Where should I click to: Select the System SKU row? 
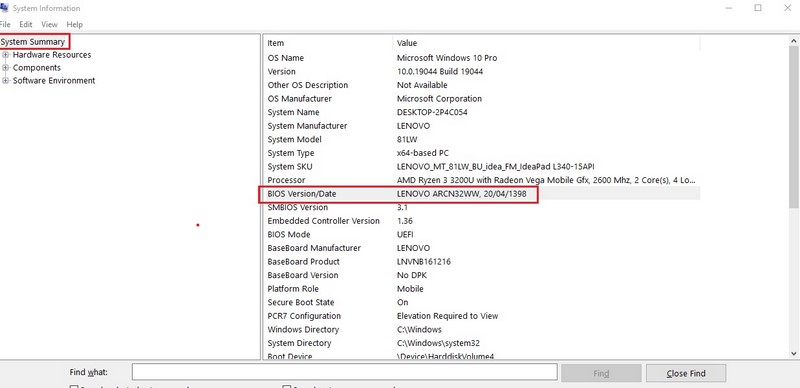coord(482,166)
